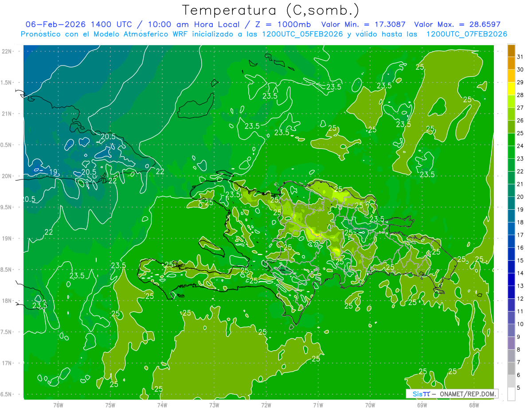Click the "ONAMET/REP.DOM." credit label
The height and width of the screenshot is (411, 532).
tap(468, 394)
